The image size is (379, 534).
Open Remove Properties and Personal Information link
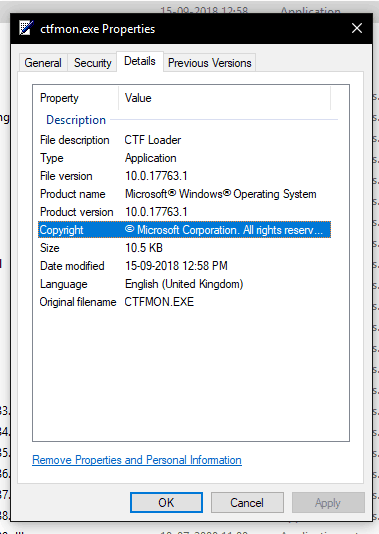pos(137,460)
